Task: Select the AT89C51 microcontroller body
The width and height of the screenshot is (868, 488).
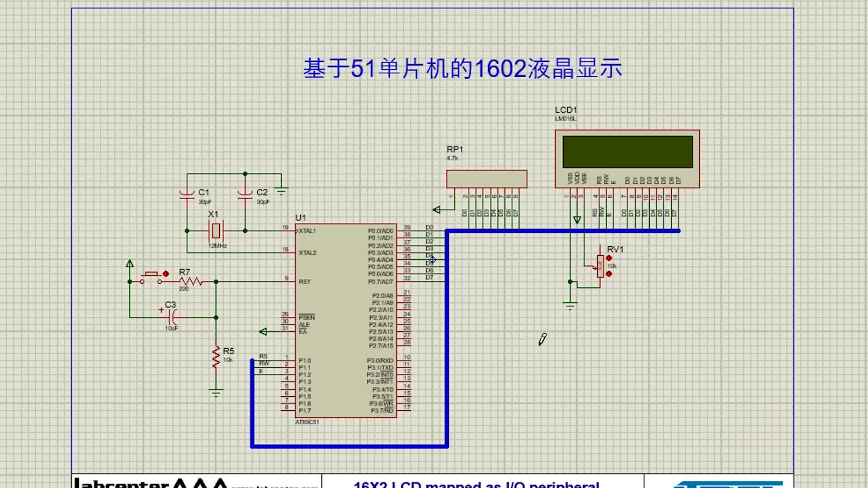Action: tap(346, 320)
